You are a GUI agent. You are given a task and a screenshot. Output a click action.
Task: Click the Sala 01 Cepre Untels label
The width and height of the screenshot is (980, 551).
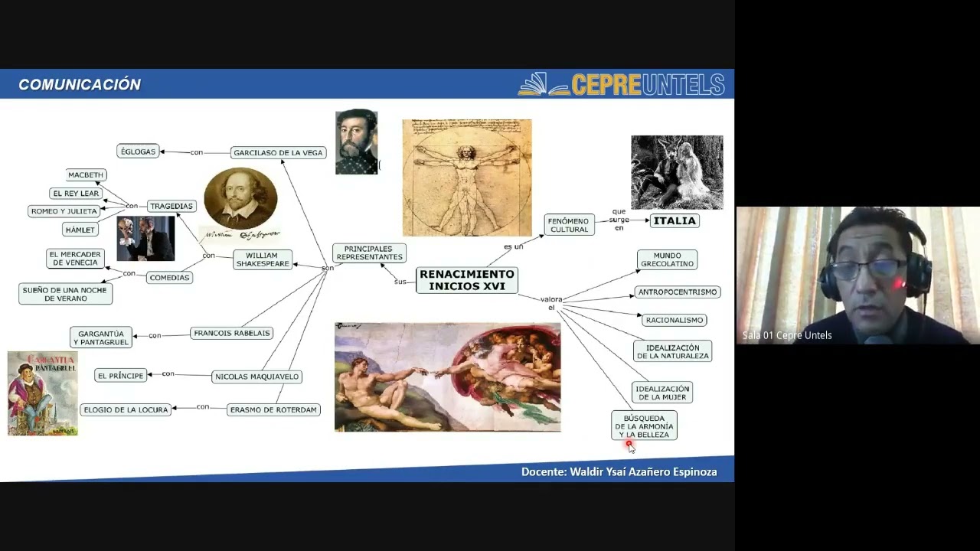coord(787,335)
